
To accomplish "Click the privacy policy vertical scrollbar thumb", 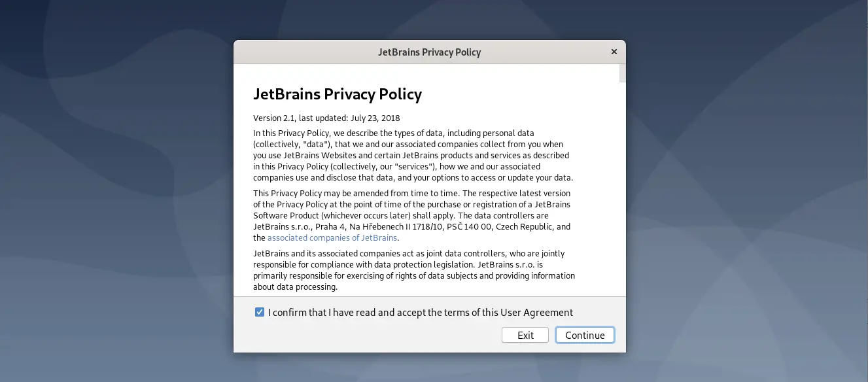I will tap(623, 73).
